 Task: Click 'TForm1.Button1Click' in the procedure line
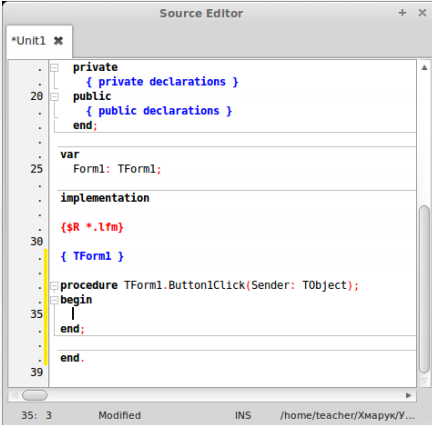coord(185,285)
